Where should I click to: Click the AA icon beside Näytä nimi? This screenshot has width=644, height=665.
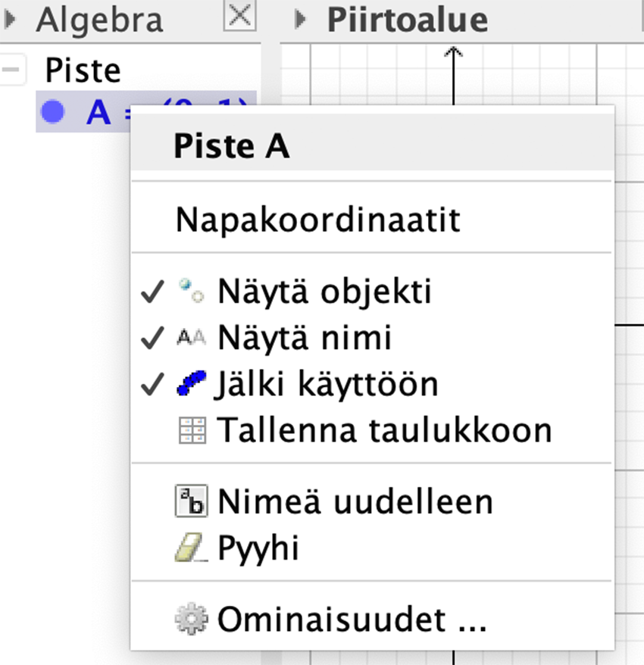192,338
